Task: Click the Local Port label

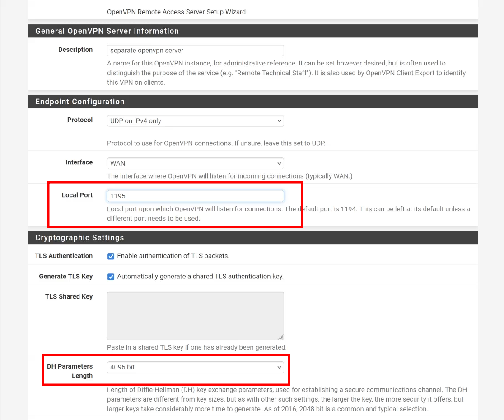Action: point(77,195)
